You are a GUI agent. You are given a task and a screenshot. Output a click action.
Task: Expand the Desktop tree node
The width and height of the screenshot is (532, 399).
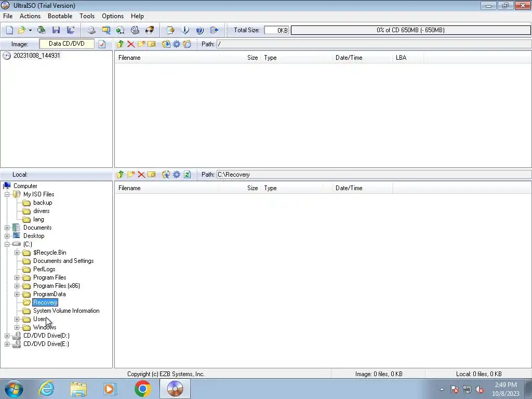coord(7,236)
